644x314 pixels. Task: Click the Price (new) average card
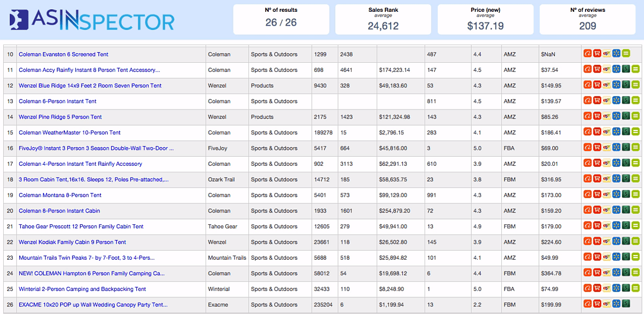pos(486,19)
